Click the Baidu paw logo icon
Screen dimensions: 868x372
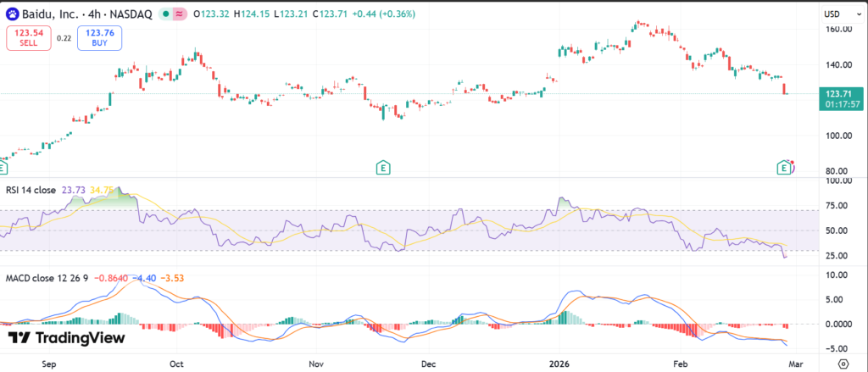coord(12,14)
